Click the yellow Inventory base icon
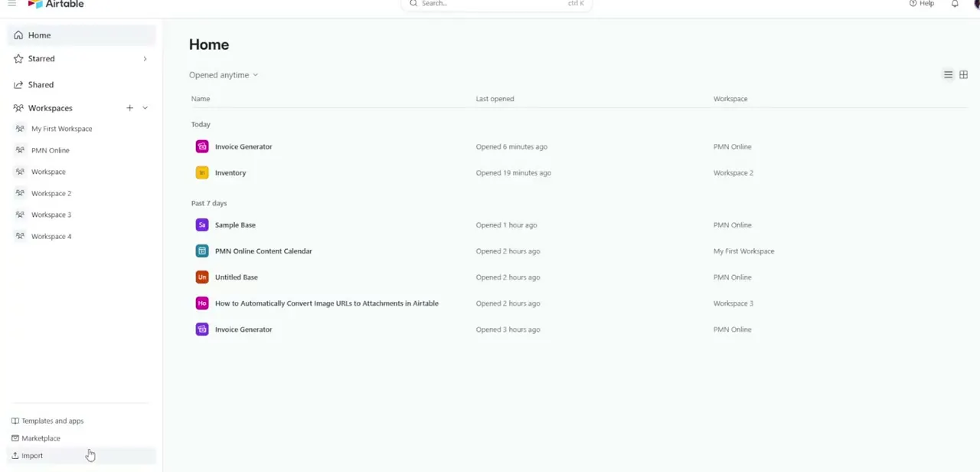This screenshot has height=472, width=980. coord(202,172)
